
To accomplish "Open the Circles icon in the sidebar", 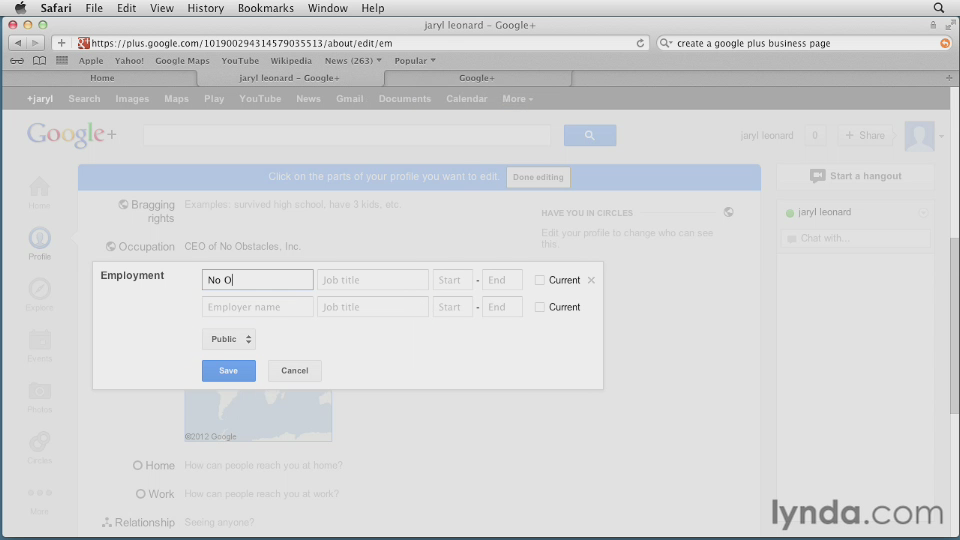I will point(39,445).
